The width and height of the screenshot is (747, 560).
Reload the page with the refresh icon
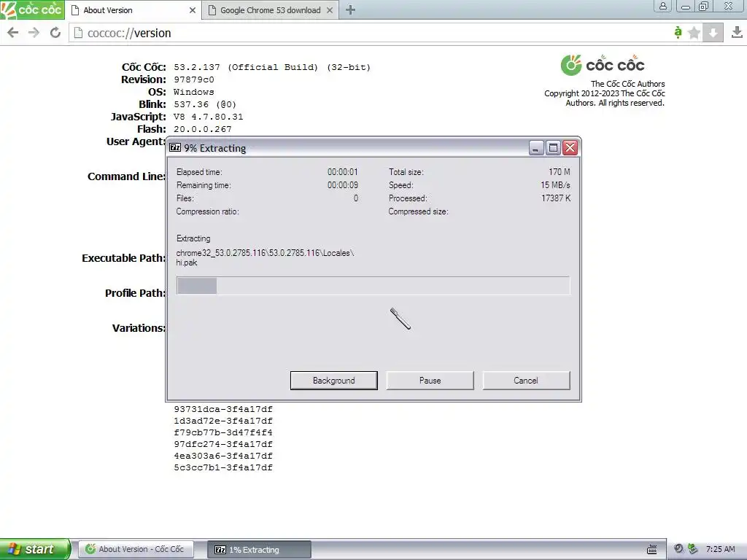[x=55, y=33]
